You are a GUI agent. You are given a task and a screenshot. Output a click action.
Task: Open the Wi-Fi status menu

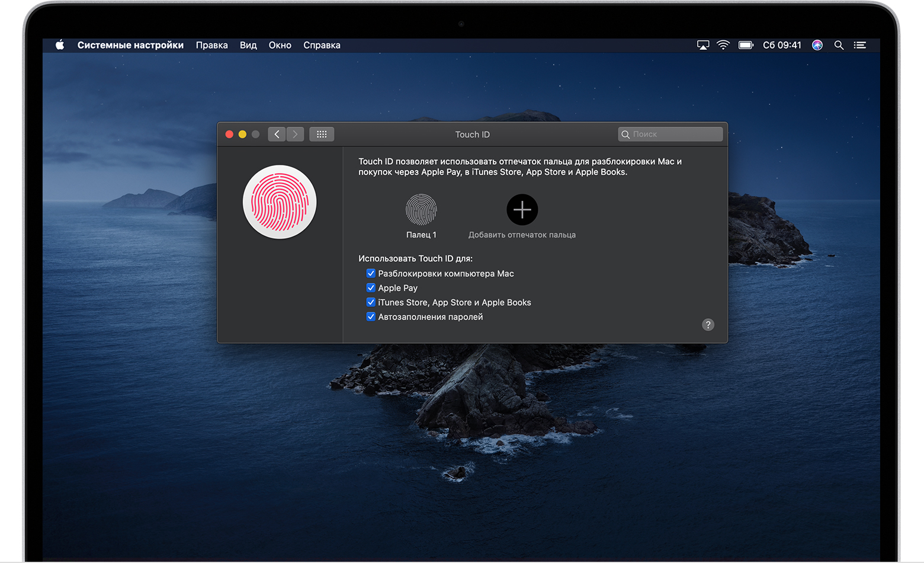click(x=723, y=45)
